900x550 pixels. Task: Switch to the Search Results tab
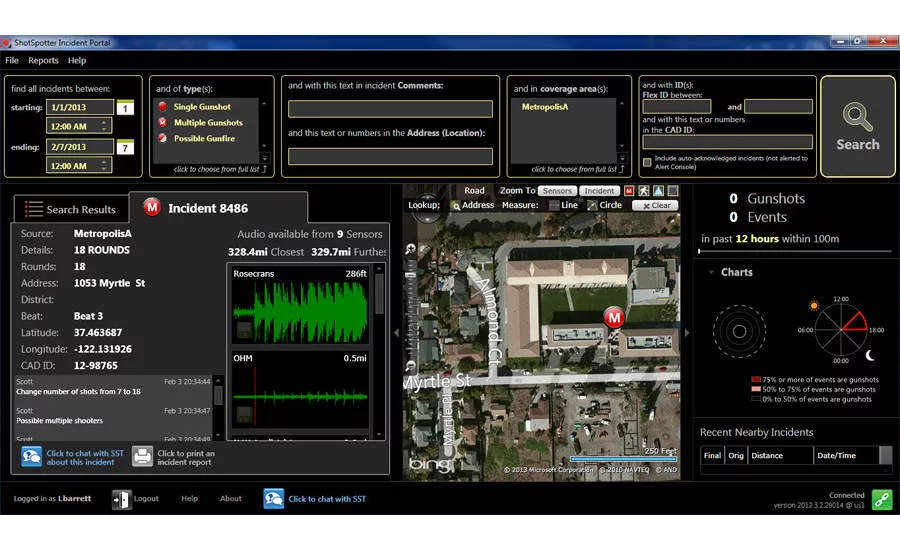[71, 210]
